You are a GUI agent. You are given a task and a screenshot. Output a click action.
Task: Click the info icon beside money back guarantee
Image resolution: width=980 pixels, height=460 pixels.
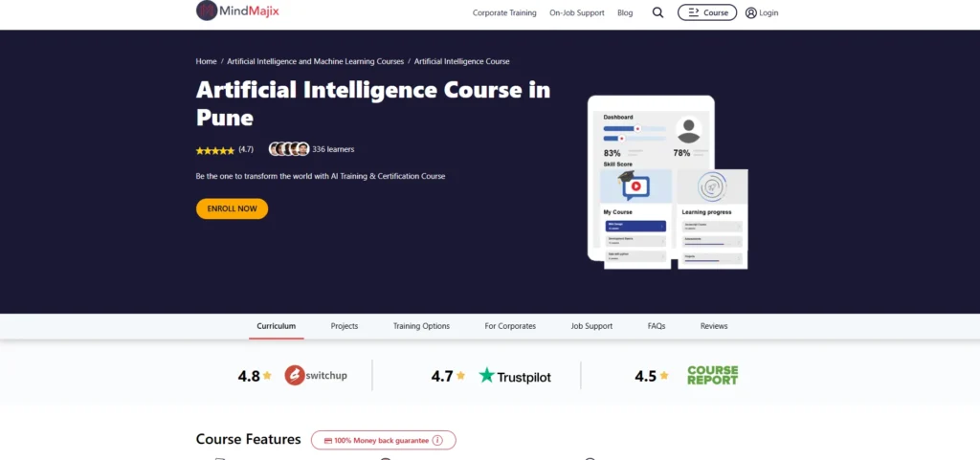[x=437, y=440]
